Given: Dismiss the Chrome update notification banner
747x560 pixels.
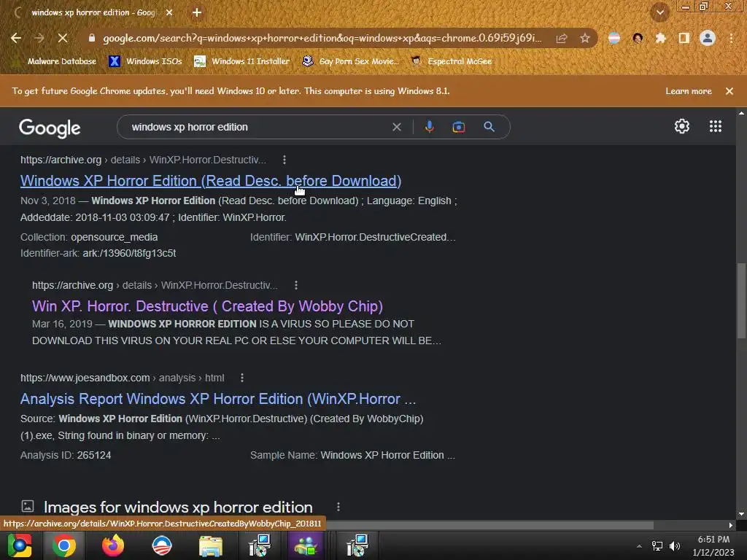Looking at the screenshot, I should [729, 91].
